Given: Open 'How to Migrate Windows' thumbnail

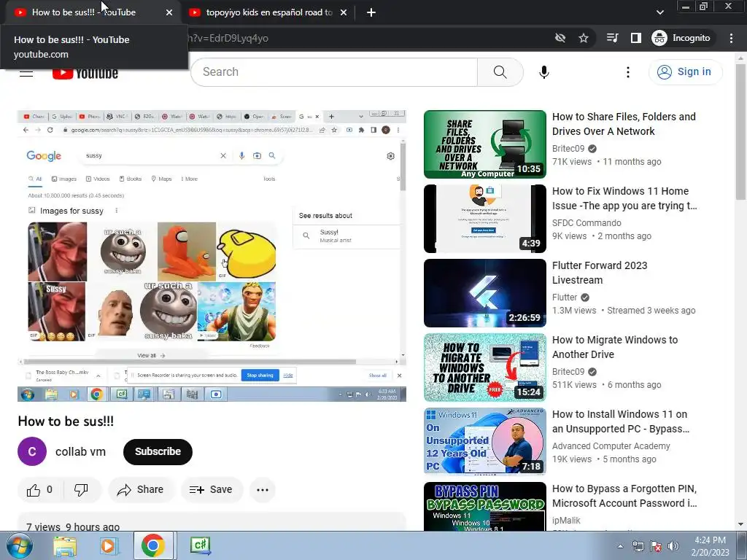Looking at the screenshot, I should click(x=485, y=367).
